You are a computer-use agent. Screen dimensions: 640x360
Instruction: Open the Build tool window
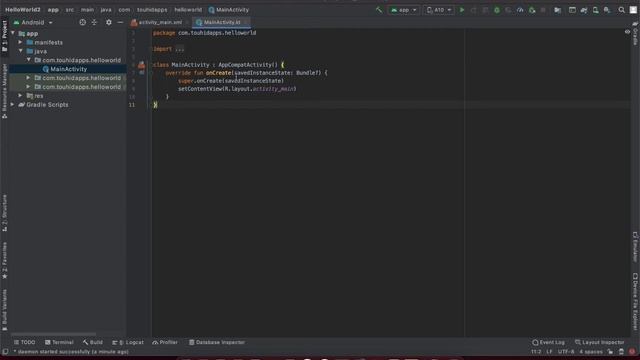[x=93, y=342]
